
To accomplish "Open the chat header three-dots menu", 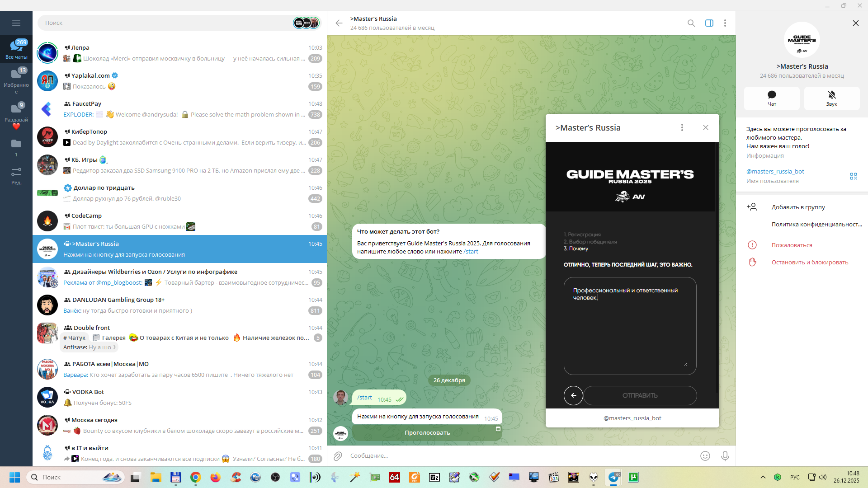I will pyautogui.click(x=725, y=23).
